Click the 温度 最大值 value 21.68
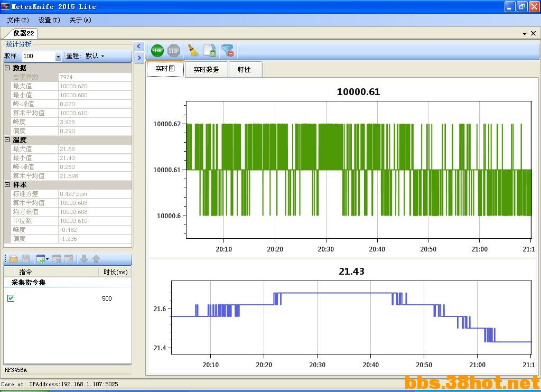Screen dimensions: 541x392 click(95, 149)
